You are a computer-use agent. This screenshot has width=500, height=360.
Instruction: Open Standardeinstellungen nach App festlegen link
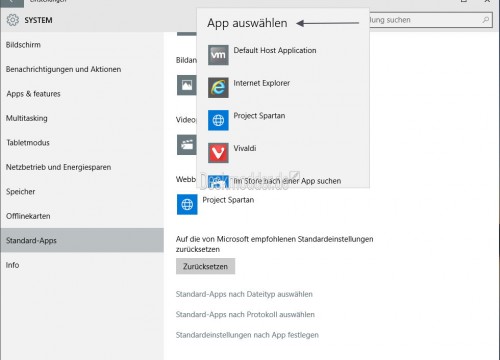pos(247,335)
